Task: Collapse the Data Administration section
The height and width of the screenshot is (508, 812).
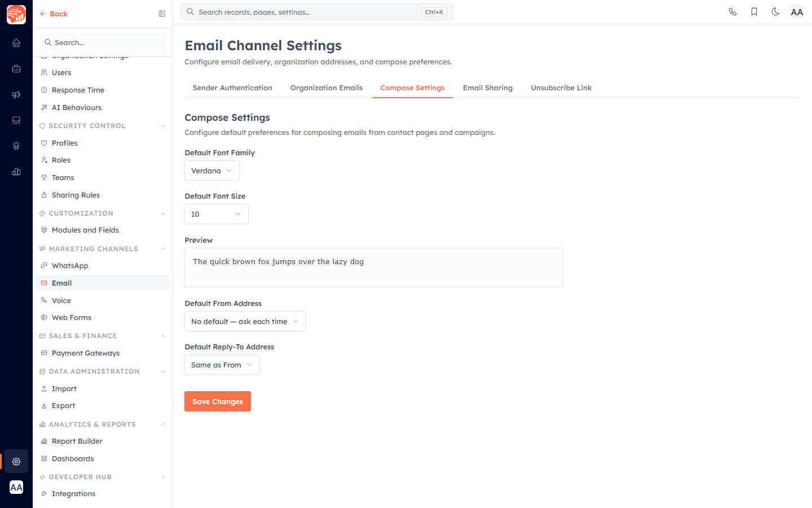Action: (102, 371)
